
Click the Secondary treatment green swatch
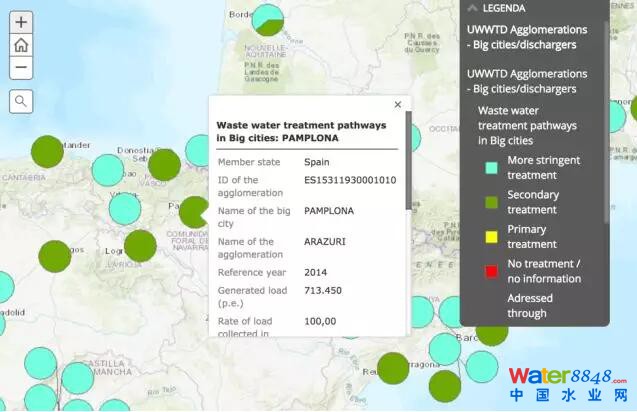[491, 202]
